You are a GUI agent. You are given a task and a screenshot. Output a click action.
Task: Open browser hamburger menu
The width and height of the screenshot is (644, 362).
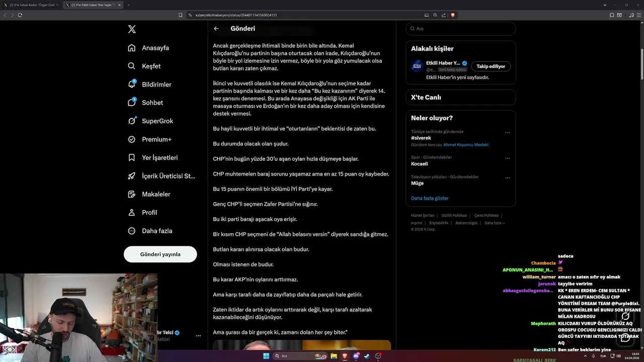tap(639, 15)
